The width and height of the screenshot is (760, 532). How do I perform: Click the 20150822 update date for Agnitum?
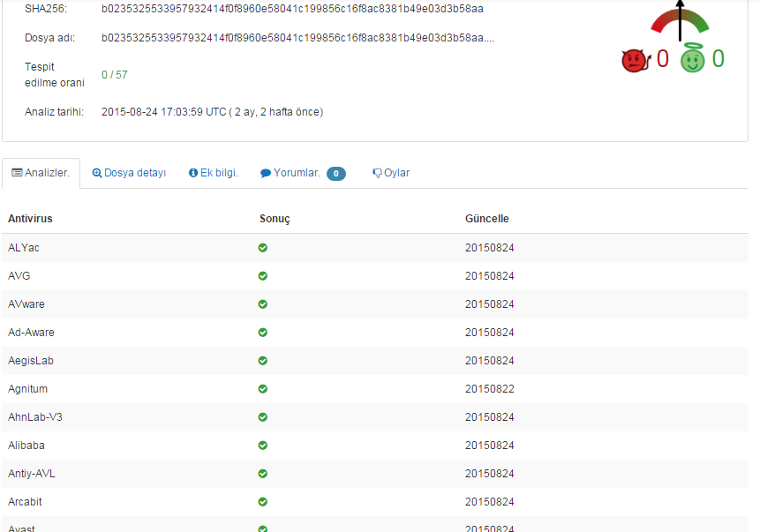(490, 388)
